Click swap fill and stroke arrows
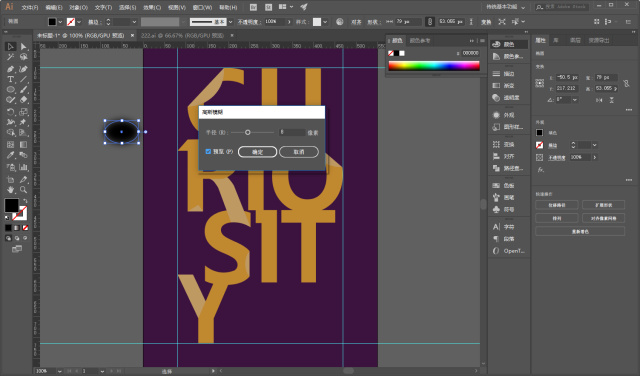Image resolution: width=640 pixels, height=376 pixels. [x=25, y=200]
